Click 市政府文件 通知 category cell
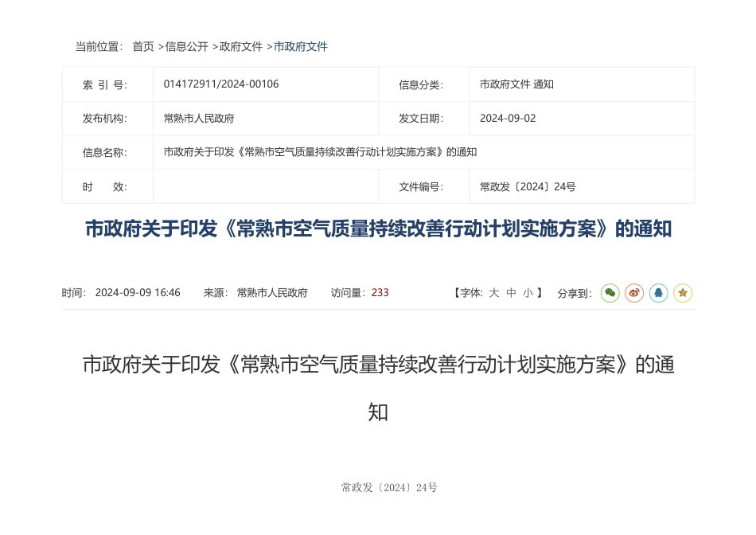The height and width of the screenshot is (535, 756). coord(516,84)
